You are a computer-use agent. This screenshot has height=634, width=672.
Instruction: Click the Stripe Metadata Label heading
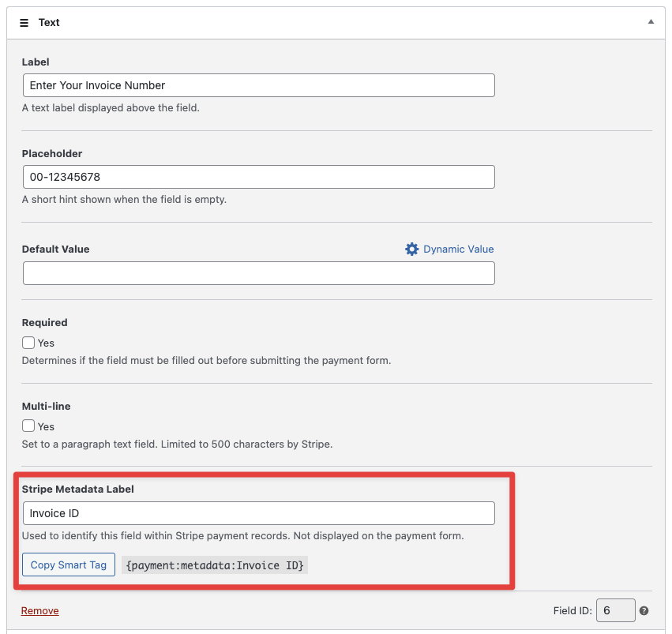tap(77, 490)
